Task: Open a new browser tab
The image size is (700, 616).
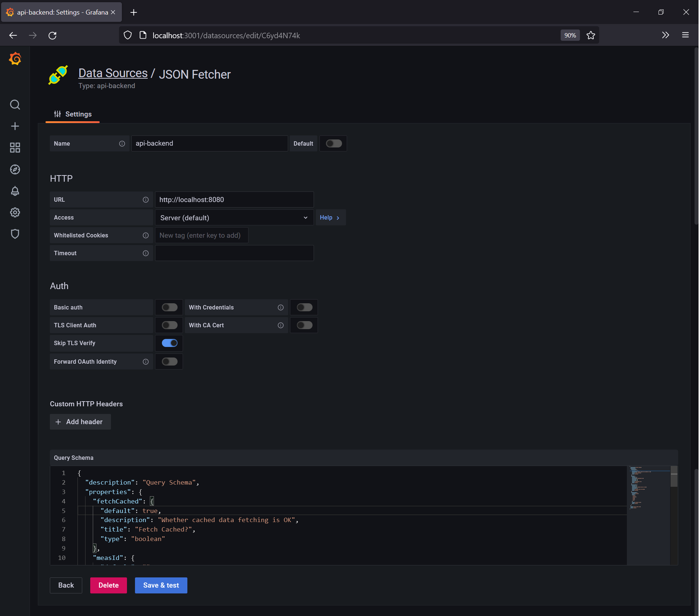Action: 134,12
